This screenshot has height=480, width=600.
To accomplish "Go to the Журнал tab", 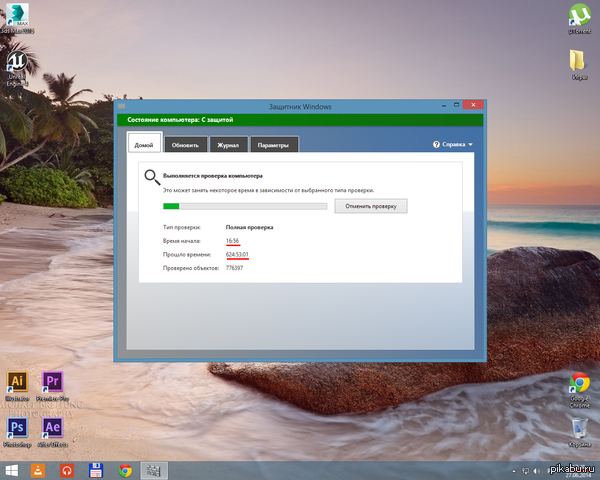I will [x=227, y=145].
